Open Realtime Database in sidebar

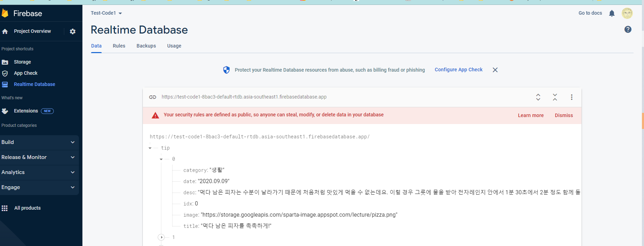pos(35,84)
